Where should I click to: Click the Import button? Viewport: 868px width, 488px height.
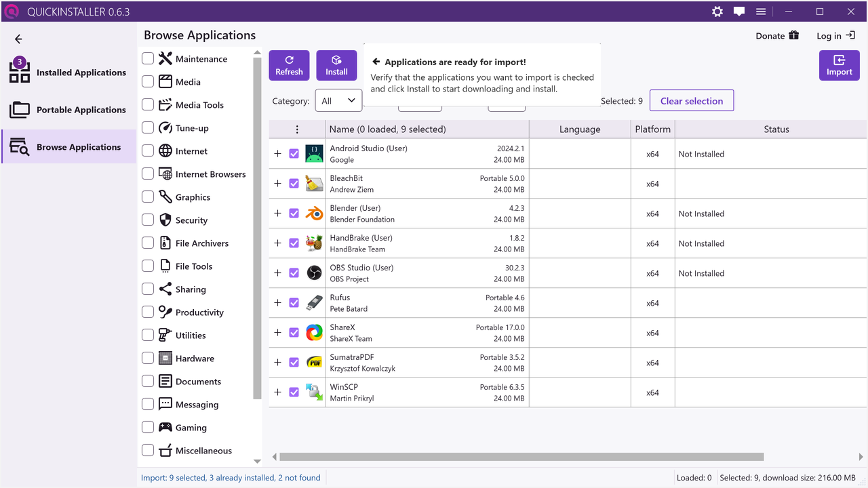[x=840, y=65]
